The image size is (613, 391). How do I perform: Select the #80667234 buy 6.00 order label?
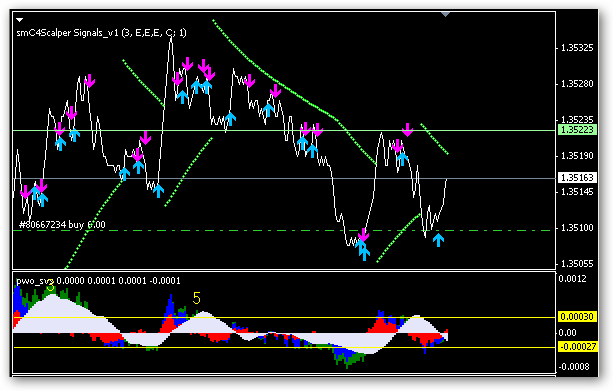[x=62, y=225]
